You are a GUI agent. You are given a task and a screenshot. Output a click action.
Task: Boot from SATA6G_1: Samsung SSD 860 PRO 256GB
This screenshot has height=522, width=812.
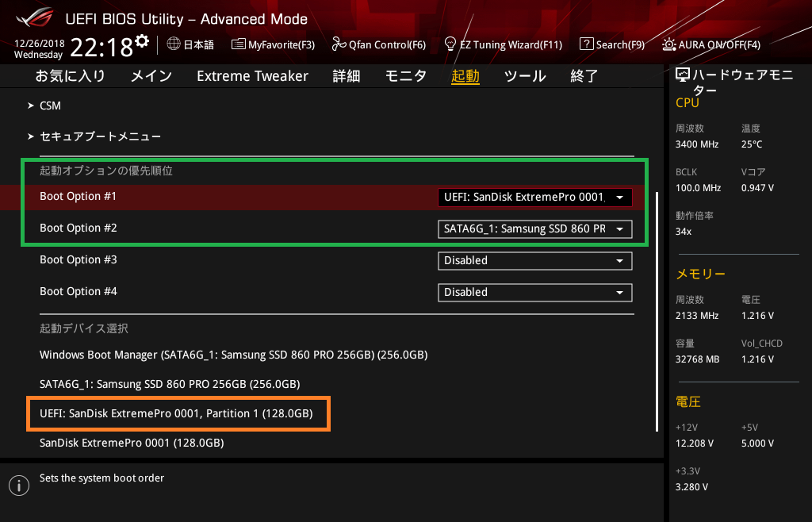click(170, 384)
